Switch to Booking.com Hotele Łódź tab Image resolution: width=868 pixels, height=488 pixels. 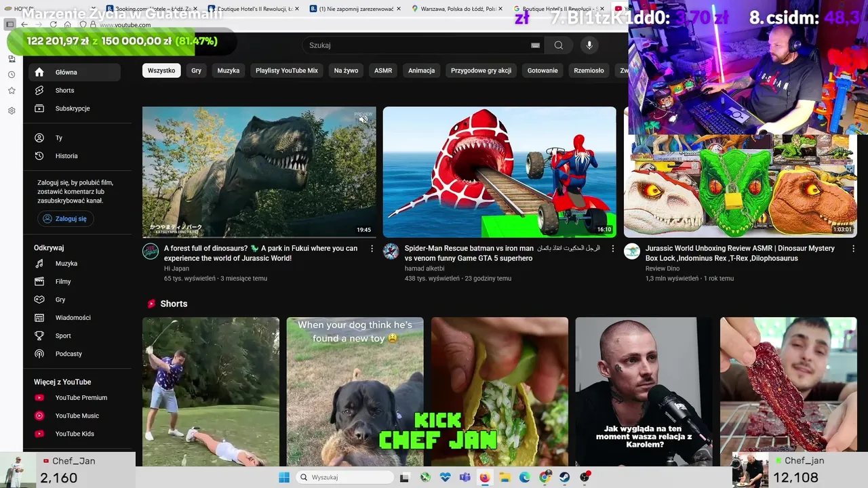click(153, 9)
